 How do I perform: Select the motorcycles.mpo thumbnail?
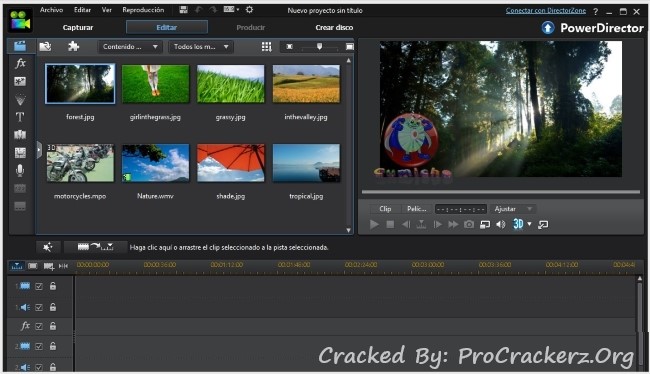(x=80, y=163)
